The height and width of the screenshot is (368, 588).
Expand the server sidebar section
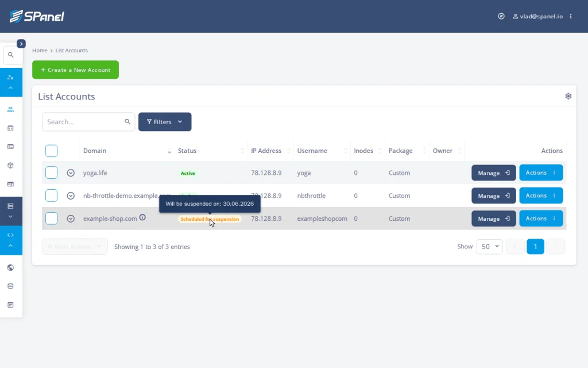[11, 211]
